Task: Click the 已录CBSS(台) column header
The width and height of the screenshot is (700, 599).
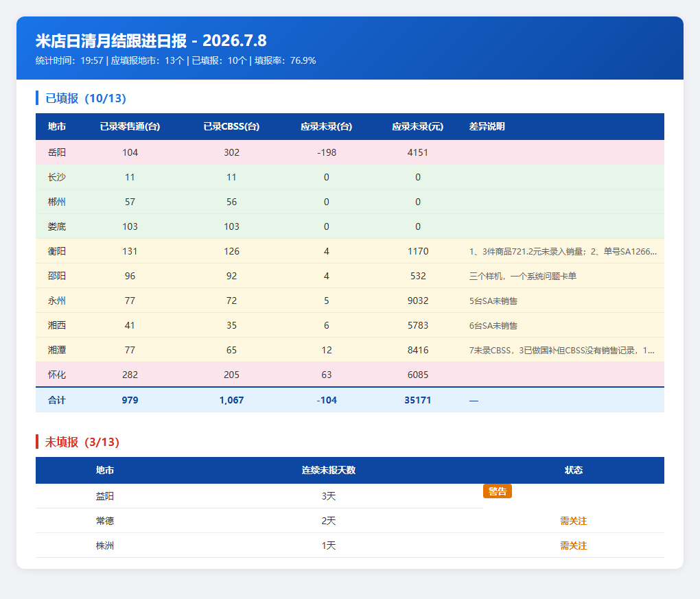Action: (x=231, y=127)
